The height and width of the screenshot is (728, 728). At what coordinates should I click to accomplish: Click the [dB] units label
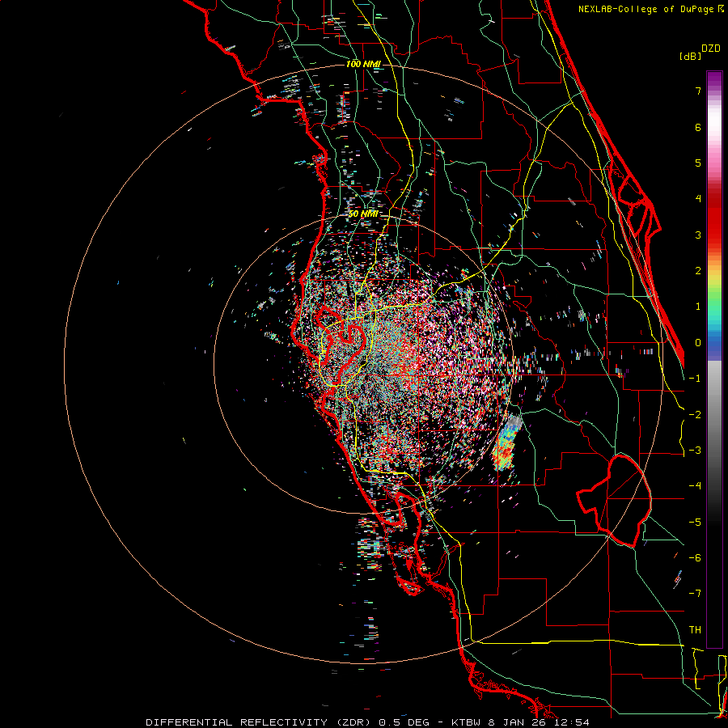pyautogui.click(x=691, y=56)
